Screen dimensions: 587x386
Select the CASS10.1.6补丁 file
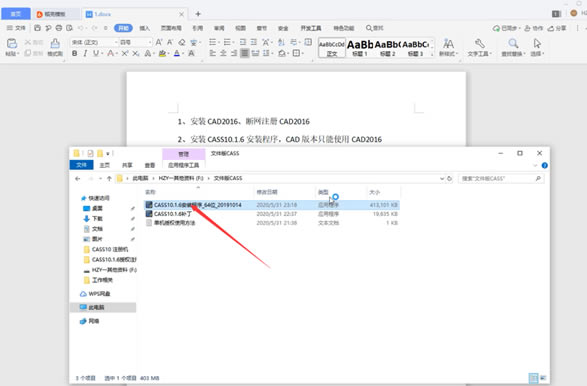click(272, 214)
